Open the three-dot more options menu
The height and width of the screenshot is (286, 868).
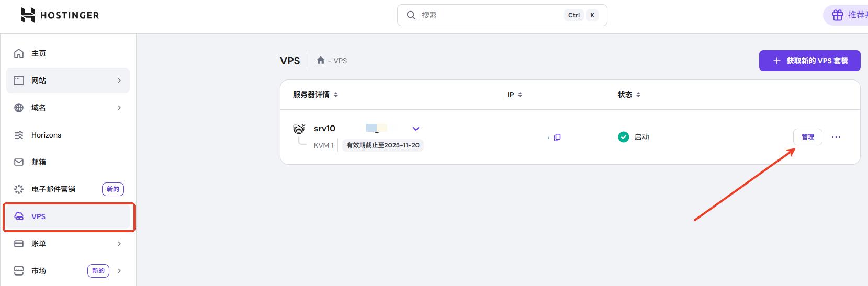[x=836, y=137]
